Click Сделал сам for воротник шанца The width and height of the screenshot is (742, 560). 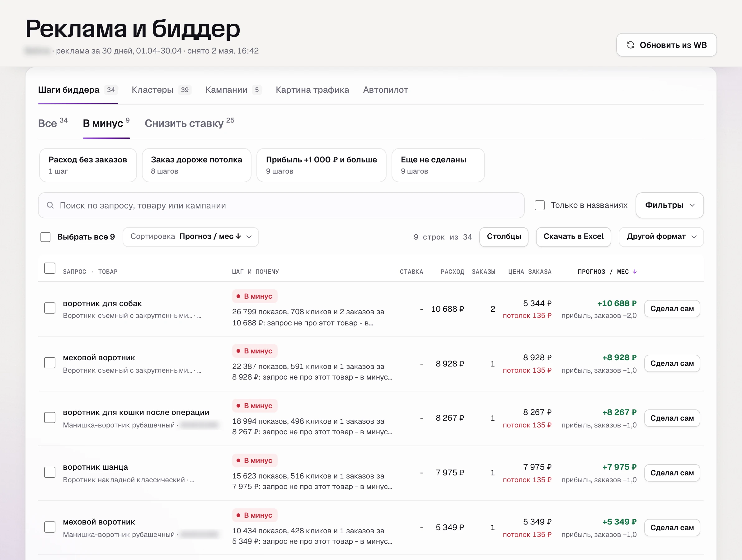672,473
